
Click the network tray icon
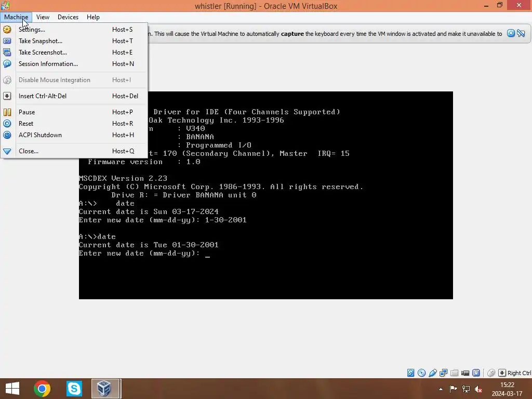tap(466, 389)
